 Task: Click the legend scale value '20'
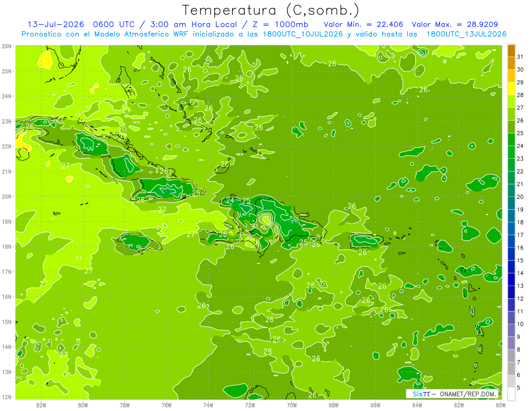pyautogui.click(x=520, y=197)
